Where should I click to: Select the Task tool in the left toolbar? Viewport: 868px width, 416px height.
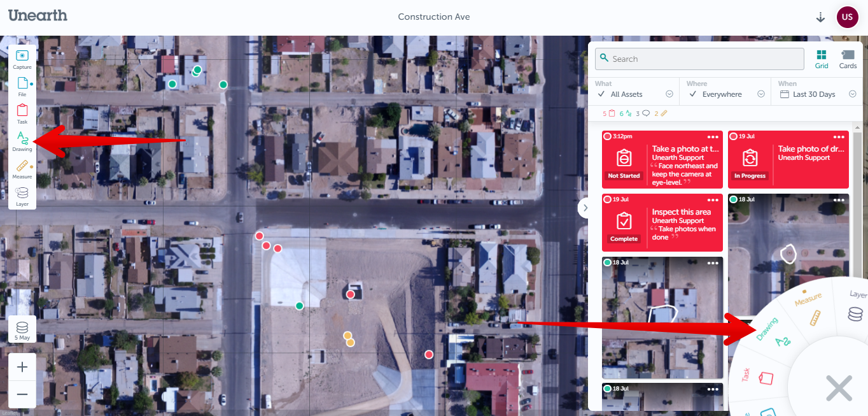22,114
